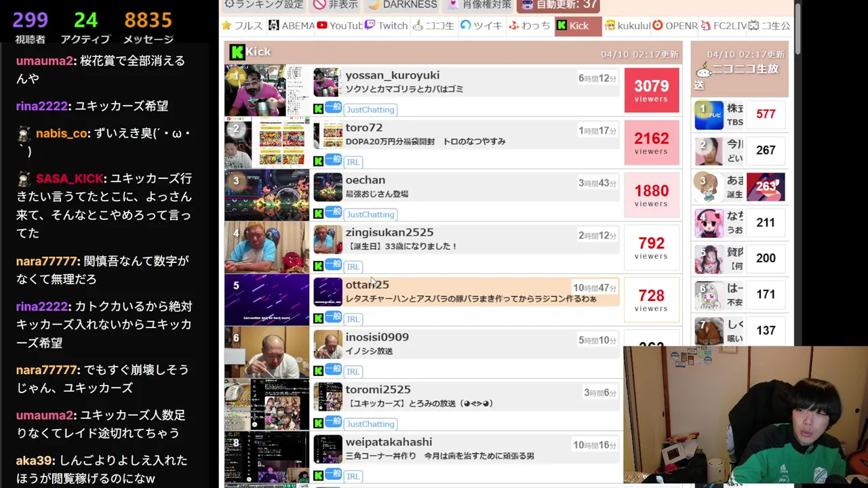Switch to the ツイキ tab

click(481, 26)
